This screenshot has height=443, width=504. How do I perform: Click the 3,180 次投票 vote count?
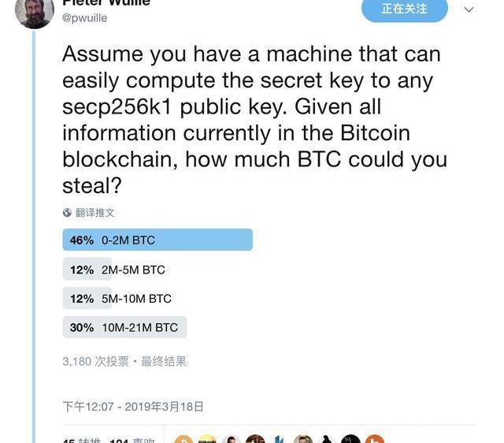(96, 361)
